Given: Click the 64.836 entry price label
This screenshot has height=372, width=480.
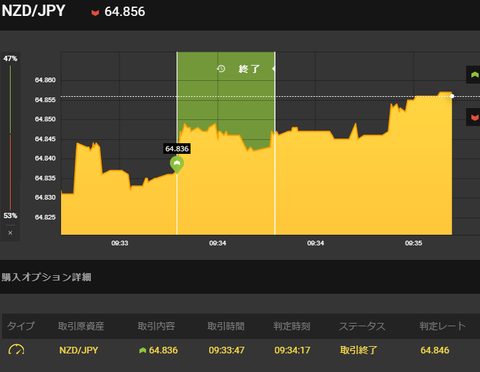Looking at the screenshot, I should [x=177, y=149].
